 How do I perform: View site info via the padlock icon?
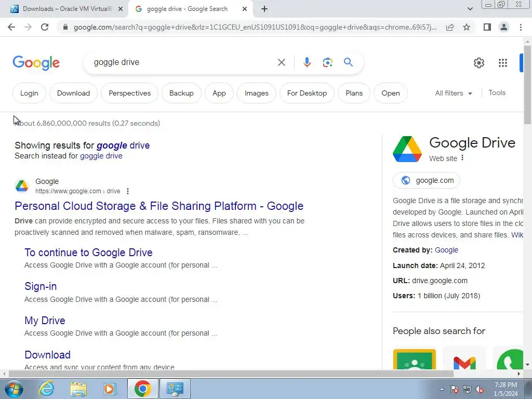pyautogui.click(x=65, y=27)
